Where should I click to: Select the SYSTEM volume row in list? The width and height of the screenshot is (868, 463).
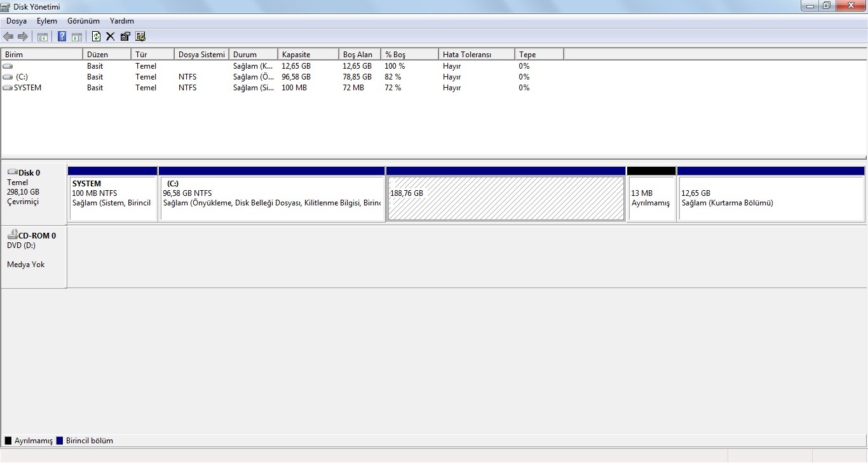click(x=27, y=88)
